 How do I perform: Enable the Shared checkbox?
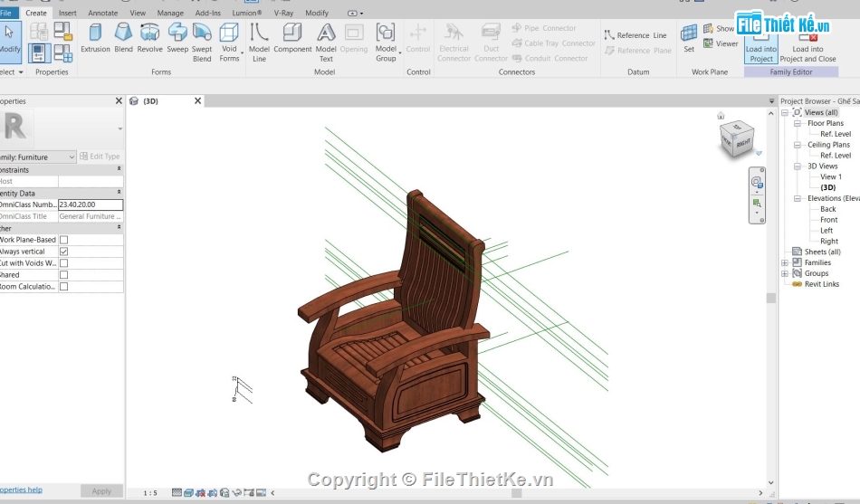coord(63,275)
